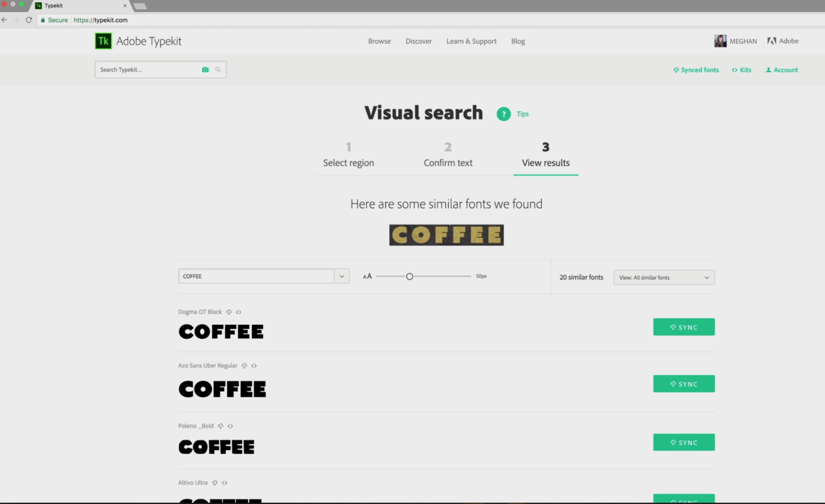Click the typekit.com address bar URL
The width and height of the screenshot is (825, 504).
pos(100,20)
